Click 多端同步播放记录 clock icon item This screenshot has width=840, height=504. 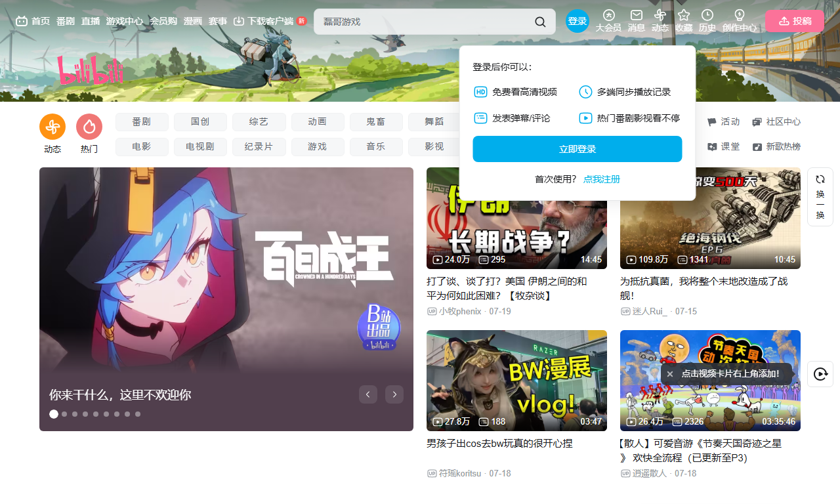pyautogui.click(x=625, y=92)
